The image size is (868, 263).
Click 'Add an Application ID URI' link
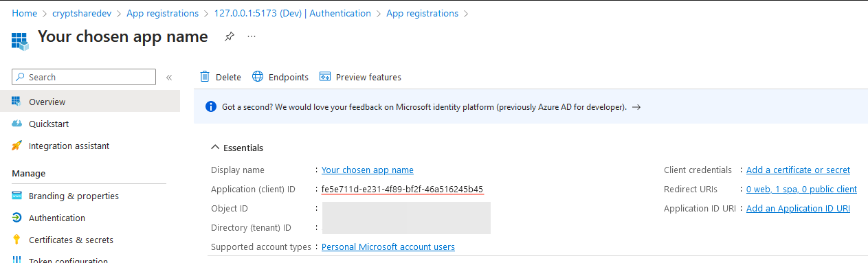point(798,208)
